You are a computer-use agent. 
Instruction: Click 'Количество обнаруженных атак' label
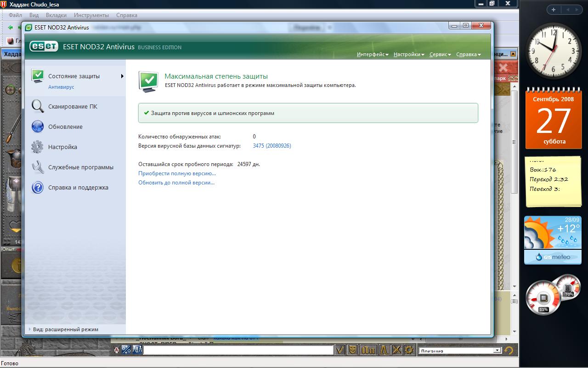tap(180, 137)
